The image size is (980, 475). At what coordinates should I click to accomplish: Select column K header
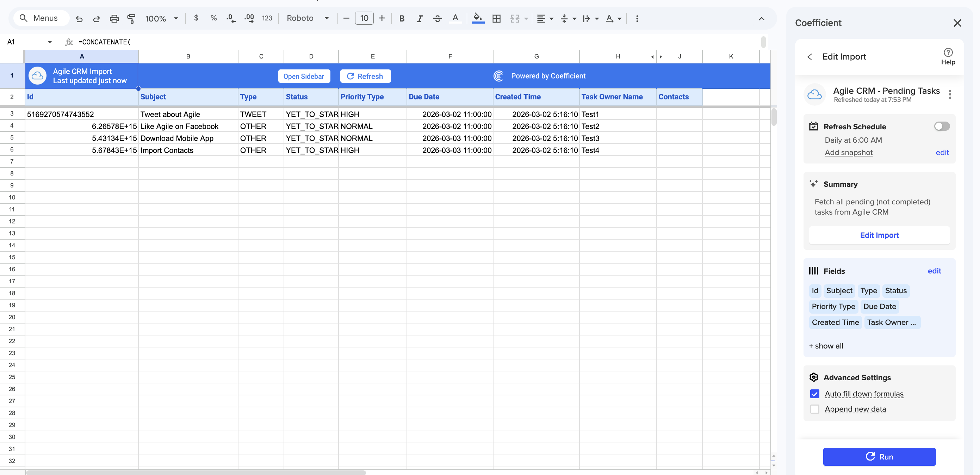(731, 56)
